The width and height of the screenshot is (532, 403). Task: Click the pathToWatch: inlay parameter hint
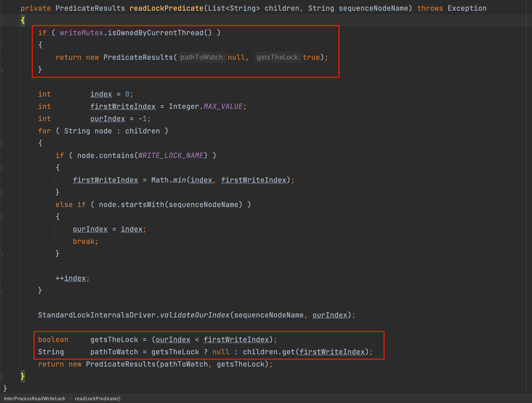202,57
